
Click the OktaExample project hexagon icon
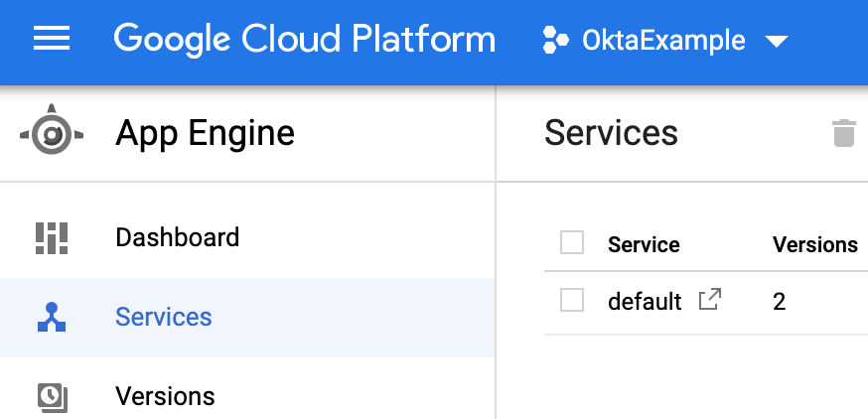[x=555, y=41]
